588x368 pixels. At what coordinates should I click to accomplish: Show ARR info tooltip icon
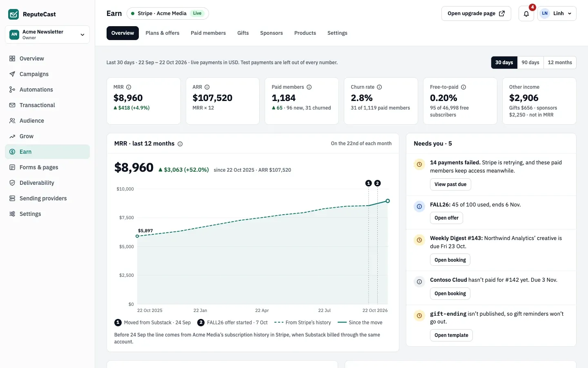(207, 87)
